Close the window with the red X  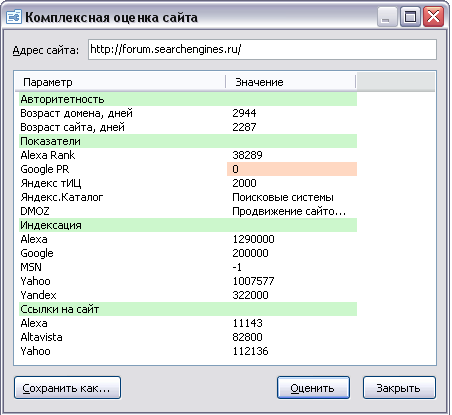click(x=433, y=17)
